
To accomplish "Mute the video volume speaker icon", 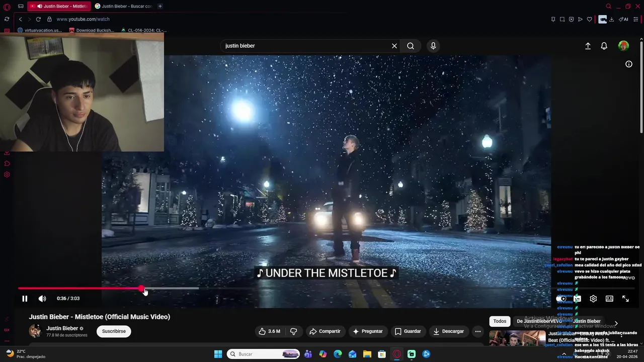I will [x=42, y=299].
